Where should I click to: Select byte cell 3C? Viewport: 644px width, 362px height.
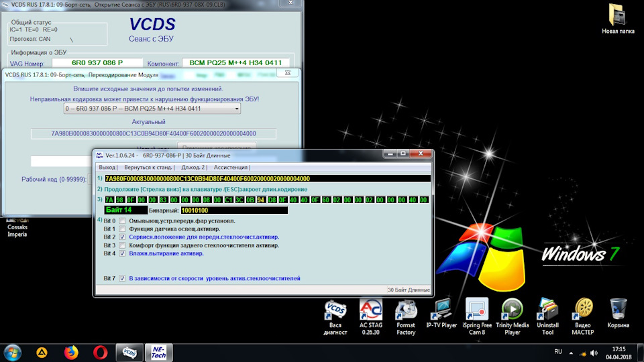239,200
